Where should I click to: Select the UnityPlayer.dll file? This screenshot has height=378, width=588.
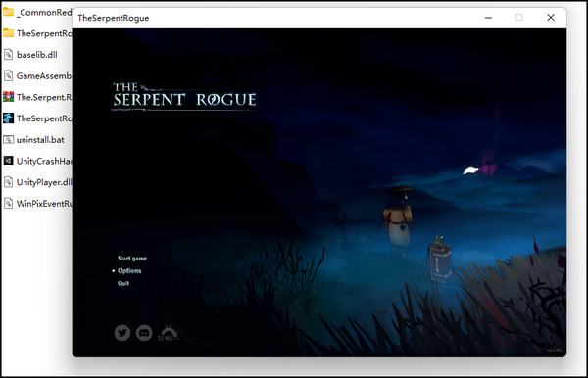[37, 182]
